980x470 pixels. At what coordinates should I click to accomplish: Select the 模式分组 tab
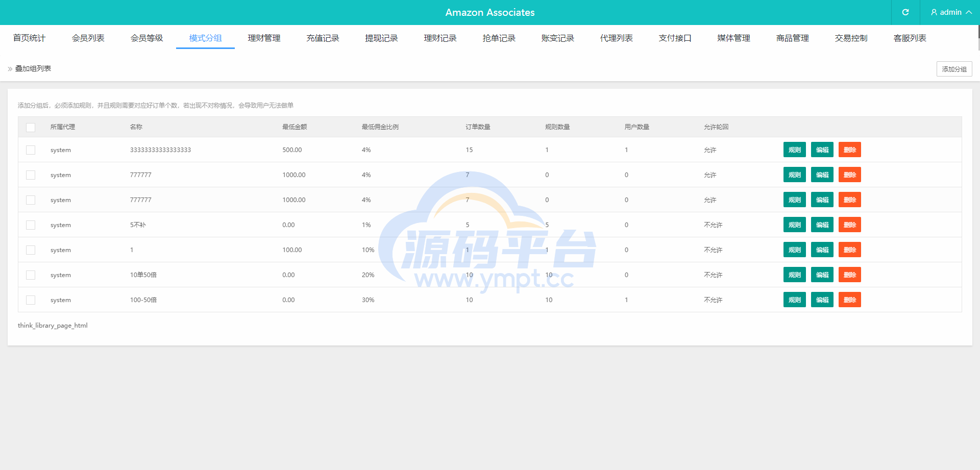tap(206, 38)
